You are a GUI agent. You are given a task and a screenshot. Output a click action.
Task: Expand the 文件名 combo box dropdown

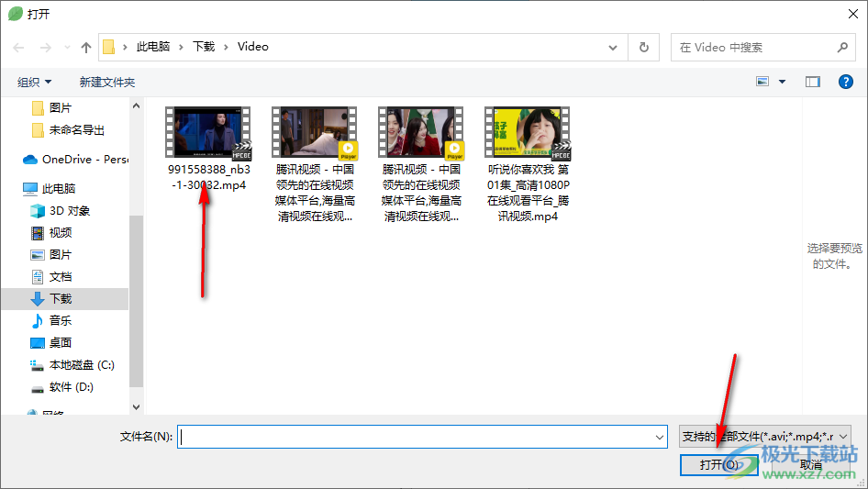tap(660, 437)
